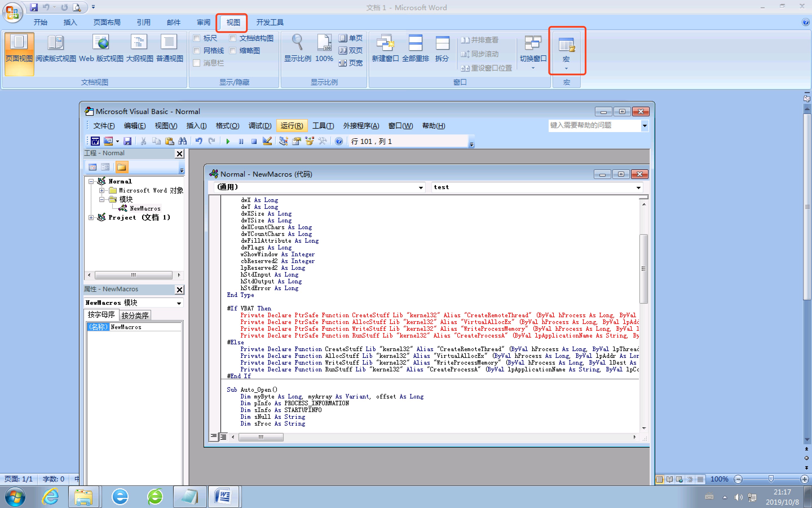The height and width of the screenshot is (508, 812).
Task: Toggle the Ruler (标尺) checkbox
Action: coord(197,38)
